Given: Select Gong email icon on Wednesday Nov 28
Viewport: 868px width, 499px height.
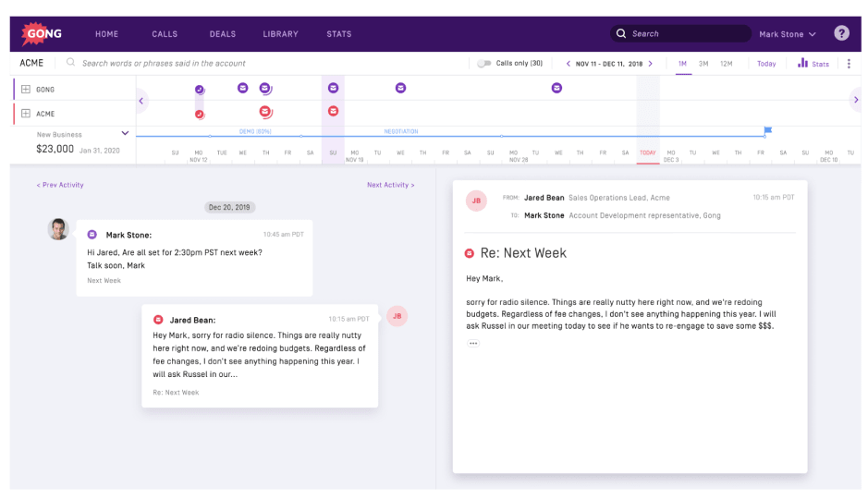Looking at the screenshot, I should (x=556, y=88).
